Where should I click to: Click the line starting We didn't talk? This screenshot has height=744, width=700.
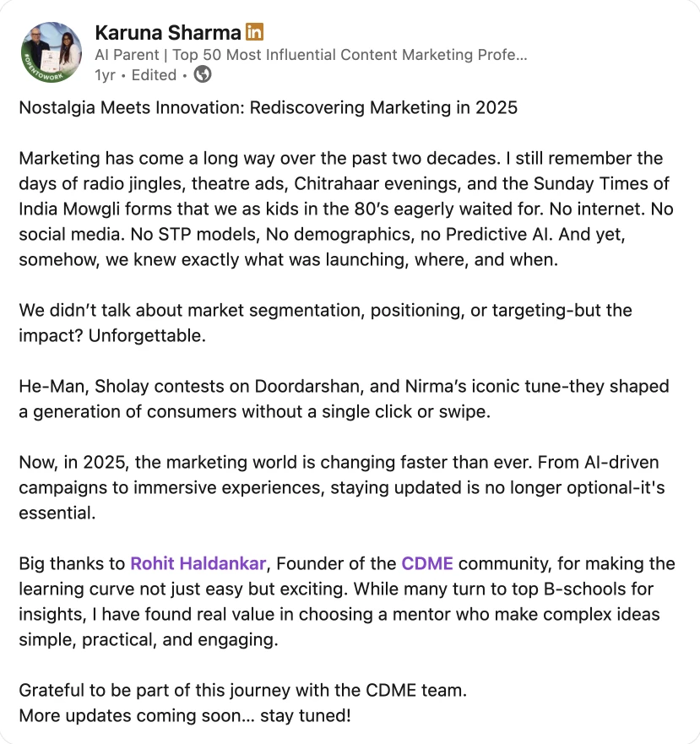coord(326,310)
